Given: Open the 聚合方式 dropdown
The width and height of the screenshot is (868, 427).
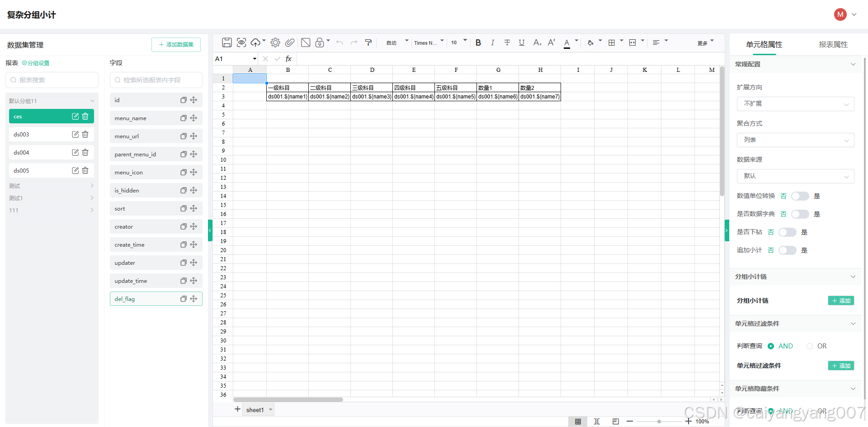Looking at the screenshot, I should pos(795,140).
